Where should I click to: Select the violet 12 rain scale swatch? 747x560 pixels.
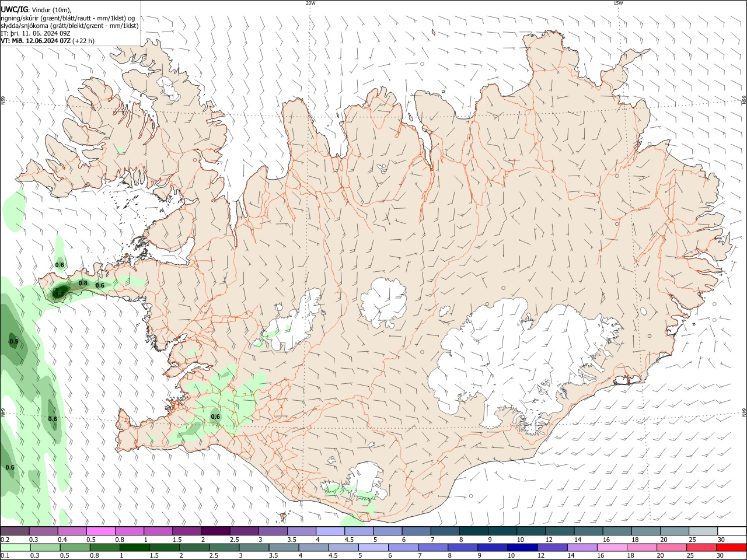click(552, 548)
